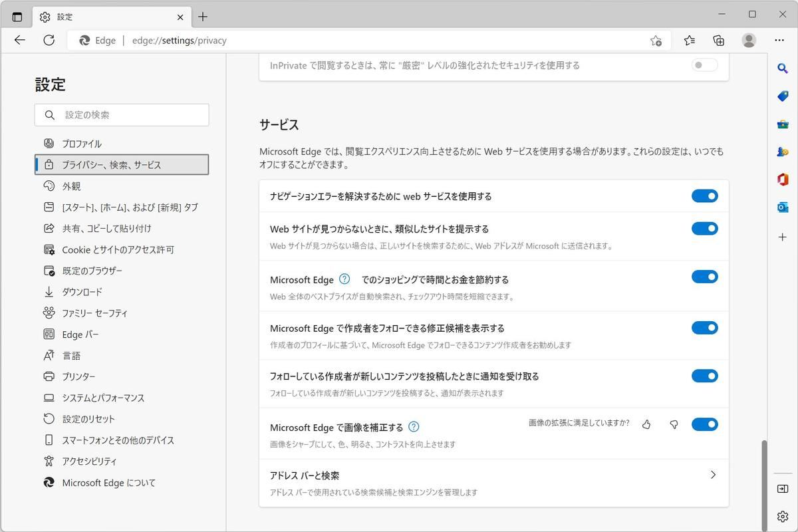
Task: Open [スタート]、[ホーム]、および [新規] タブ section
Action: 122,207
